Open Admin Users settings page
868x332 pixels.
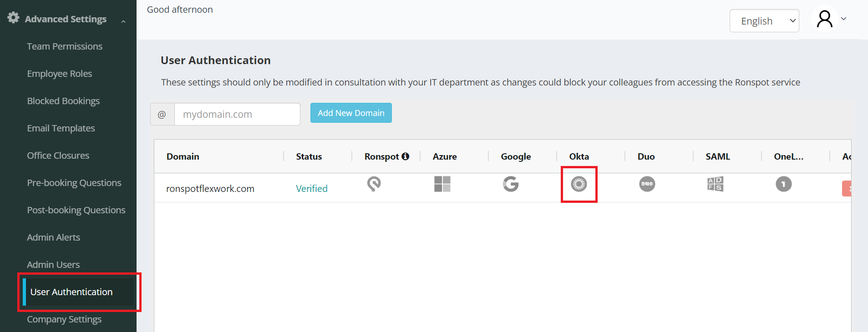[x=53, y=265]
